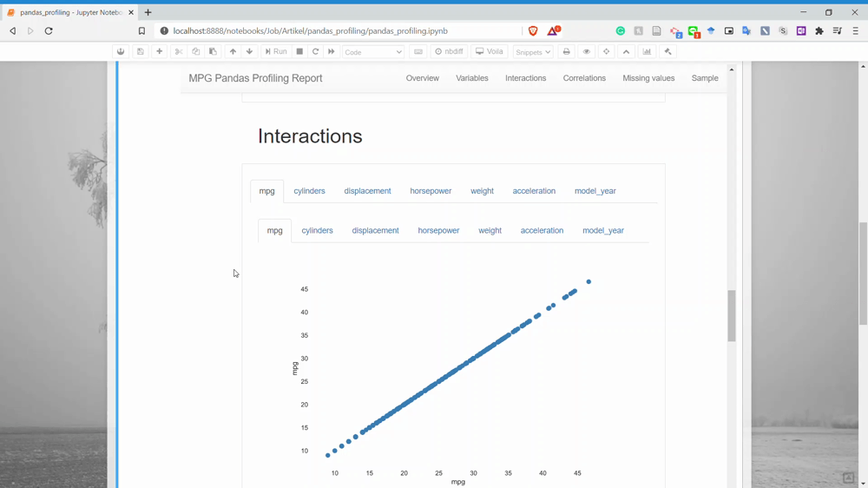Copy selected cells from the Jupyter toolbar

coord(196,51)
